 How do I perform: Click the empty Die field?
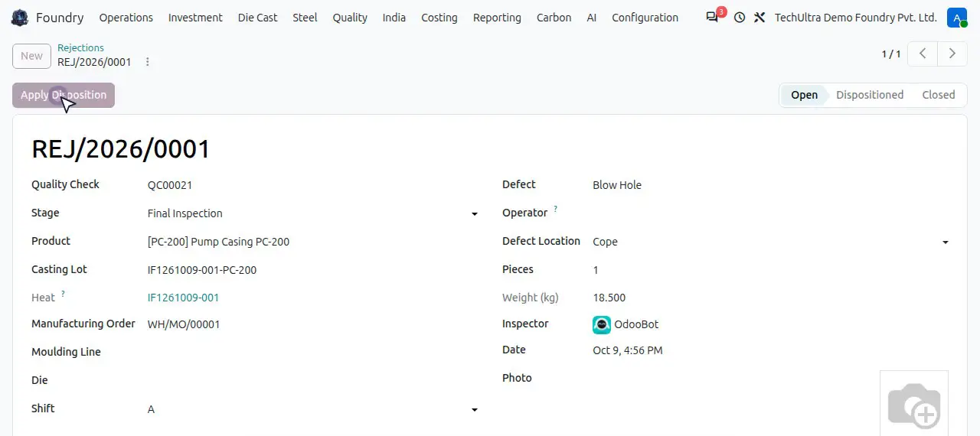pos(313,381)
